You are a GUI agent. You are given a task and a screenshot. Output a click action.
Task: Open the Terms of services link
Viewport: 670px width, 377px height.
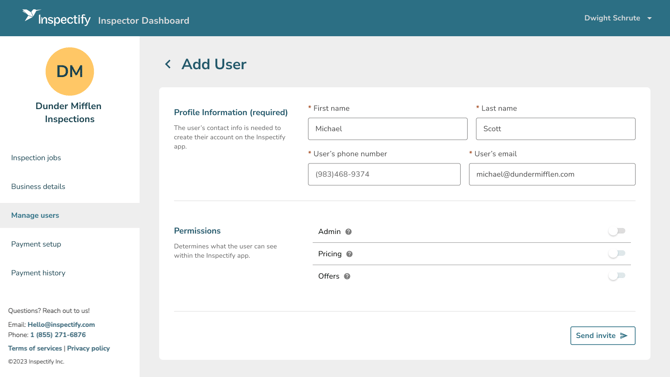tap(35, 348)
